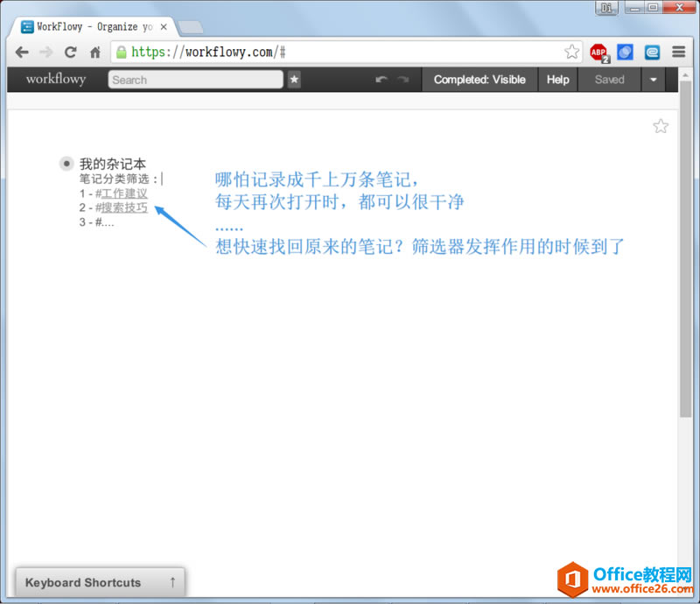Select the WorkFlowy browser tab

87,26
